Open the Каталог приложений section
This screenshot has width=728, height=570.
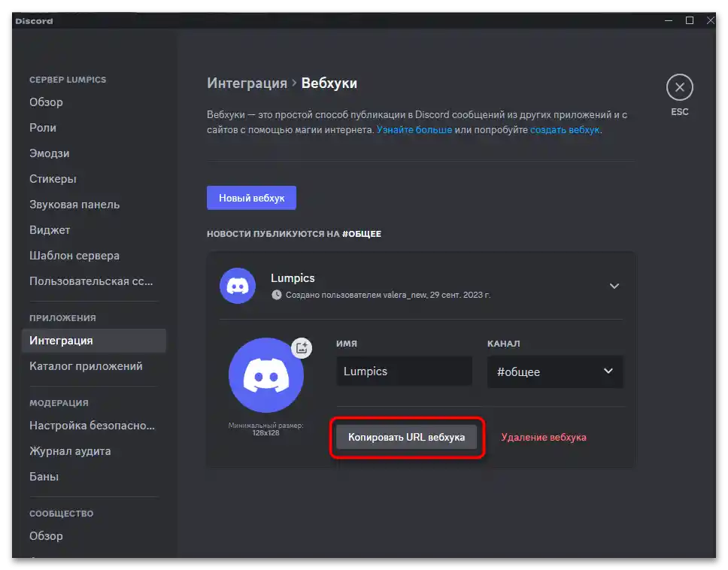[x=78, y=365]
